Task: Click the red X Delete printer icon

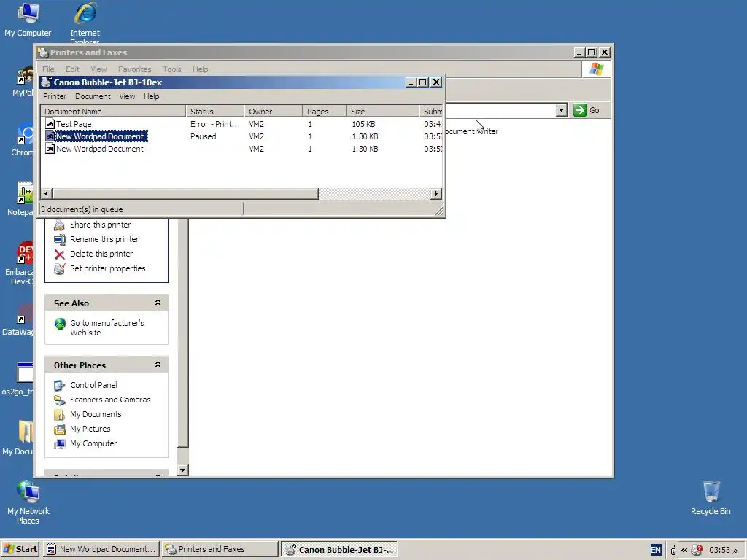Action: tap(59, 254)
